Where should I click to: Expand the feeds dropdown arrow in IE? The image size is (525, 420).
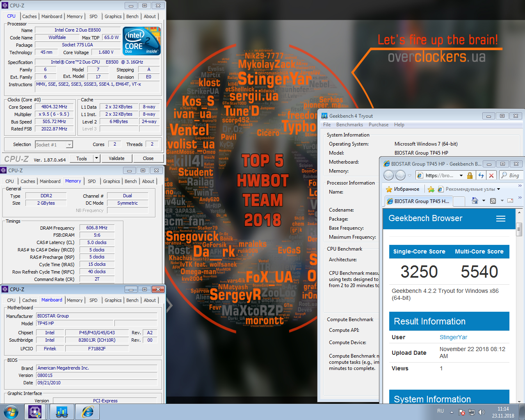point(502,201)
